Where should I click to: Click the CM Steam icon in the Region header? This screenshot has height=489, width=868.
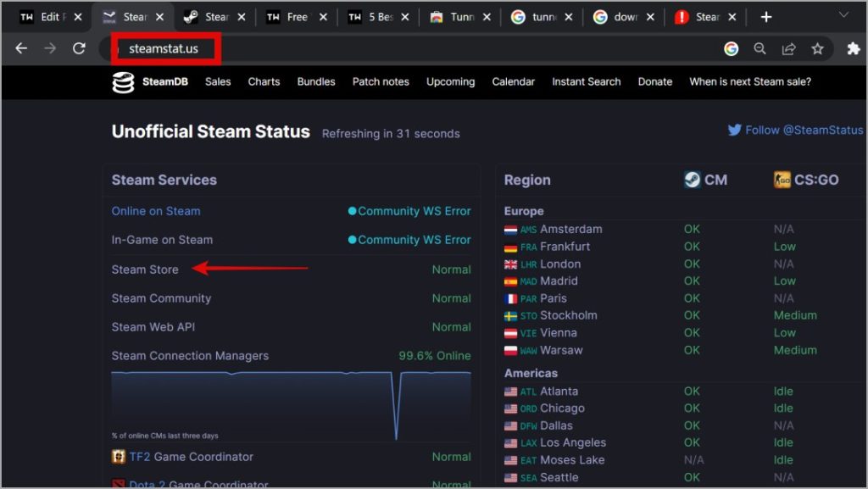pos(692,180)
